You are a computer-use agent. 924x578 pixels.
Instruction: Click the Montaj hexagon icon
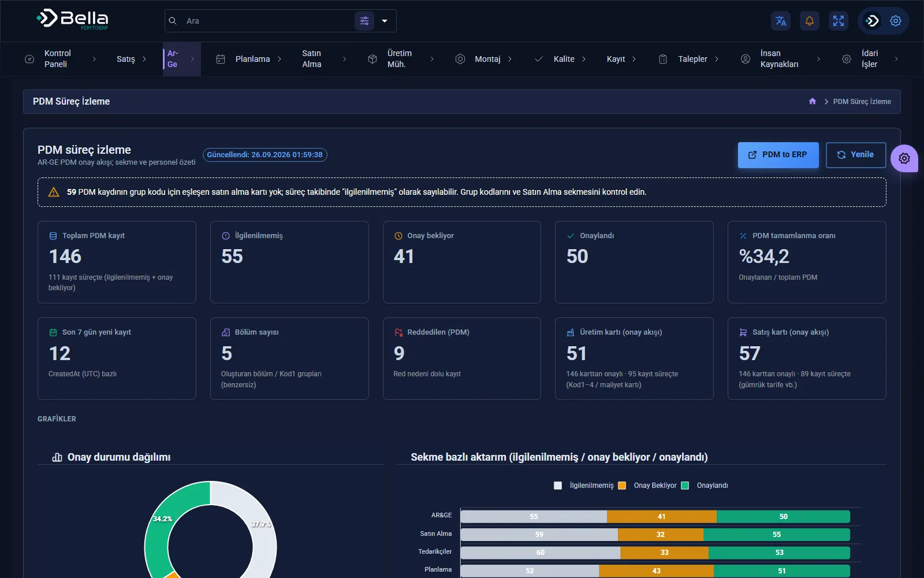point(460,59)
